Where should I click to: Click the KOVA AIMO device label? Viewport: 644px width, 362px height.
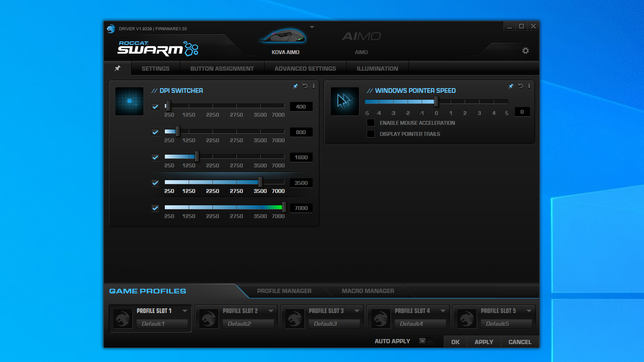point(285,52)
